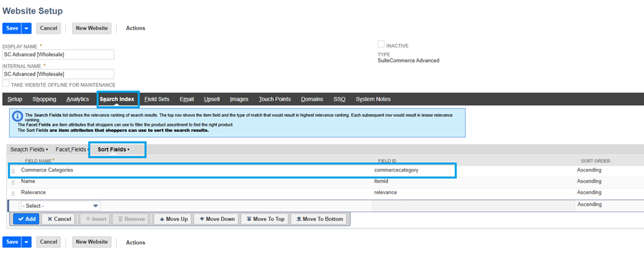Select the Search Fields subtab
Screen dimensions: 644x254
tap(29, 150)
